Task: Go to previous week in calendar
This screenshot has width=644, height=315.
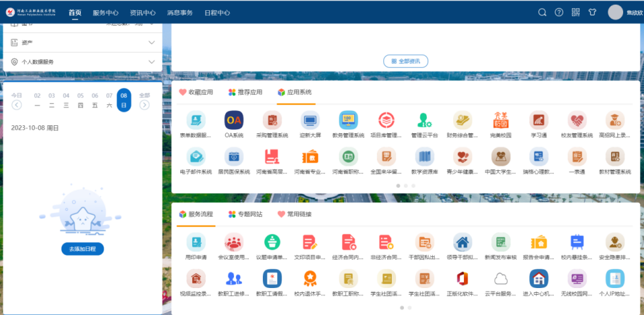Action: click(x=17, y=105)
